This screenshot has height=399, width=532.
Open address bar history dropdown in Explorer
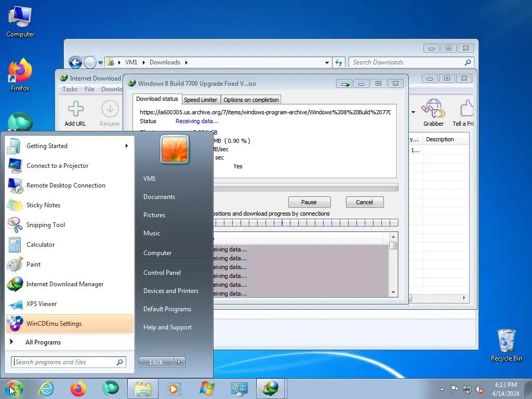pyautogui.click(x=327, y=63)
